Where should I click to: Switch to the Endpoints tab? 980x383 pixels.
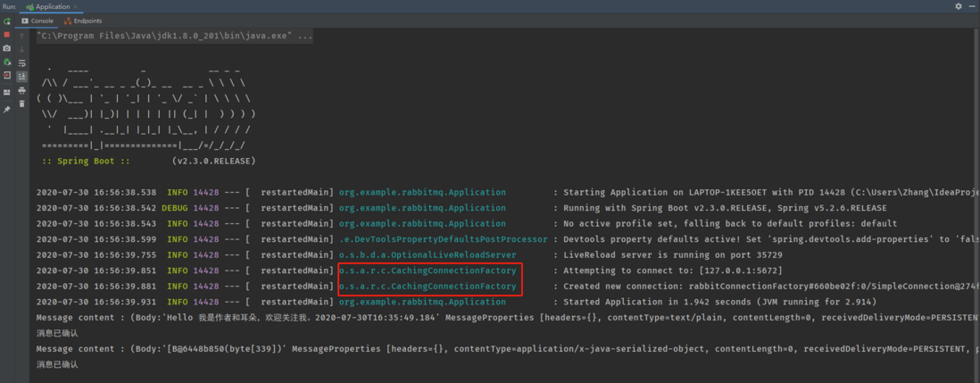coord(83,21)
